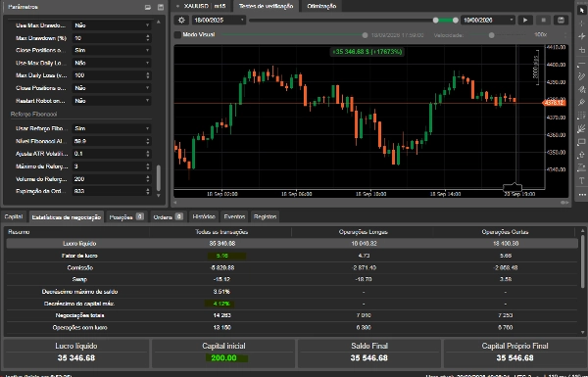
Task: Click the Velocidade speed slider handle
Action: [x=491, y=35]
